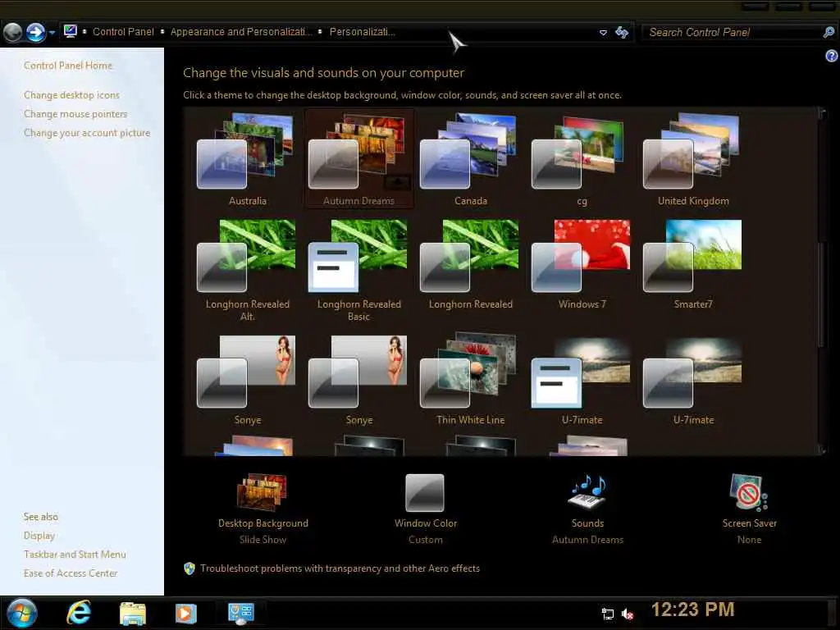Screen dimensions: 840x630
Task: Open Sounds settings with piano icon
Action: (x=587, y=509)
